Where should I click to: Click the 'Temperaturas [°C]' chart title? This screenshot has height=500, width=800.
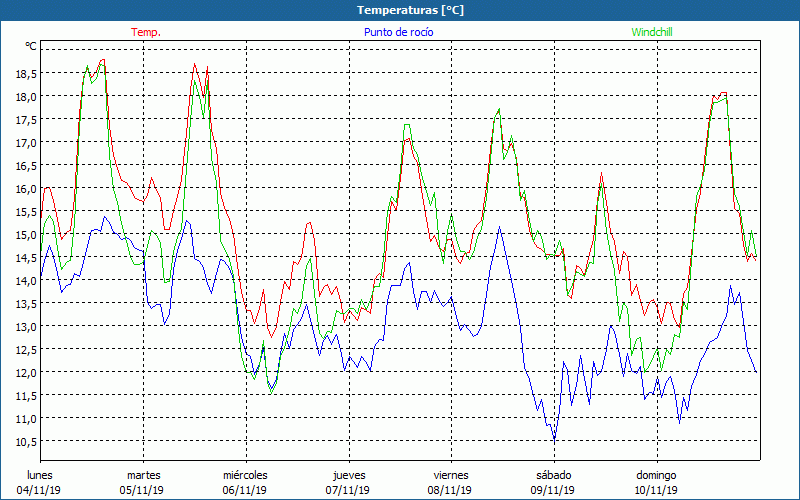pyautogui.click(x=410, y=10)
